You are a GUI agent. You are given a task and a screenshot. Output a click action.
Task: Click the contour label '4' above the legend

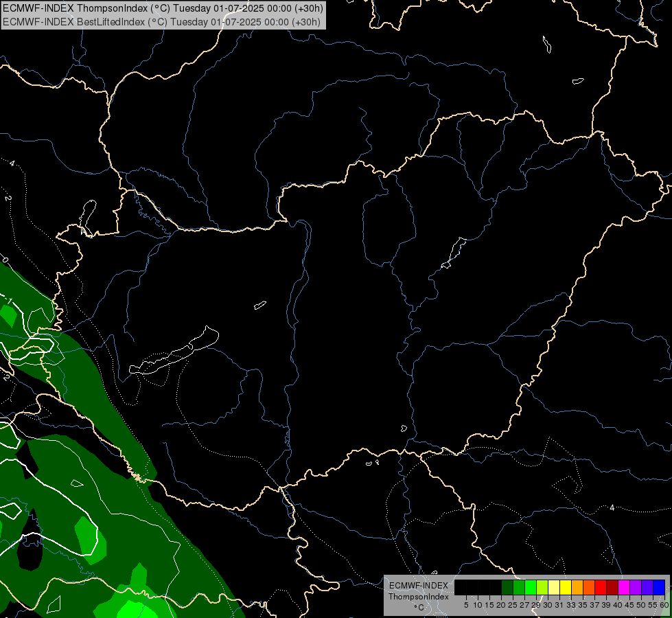coord(612,507)
